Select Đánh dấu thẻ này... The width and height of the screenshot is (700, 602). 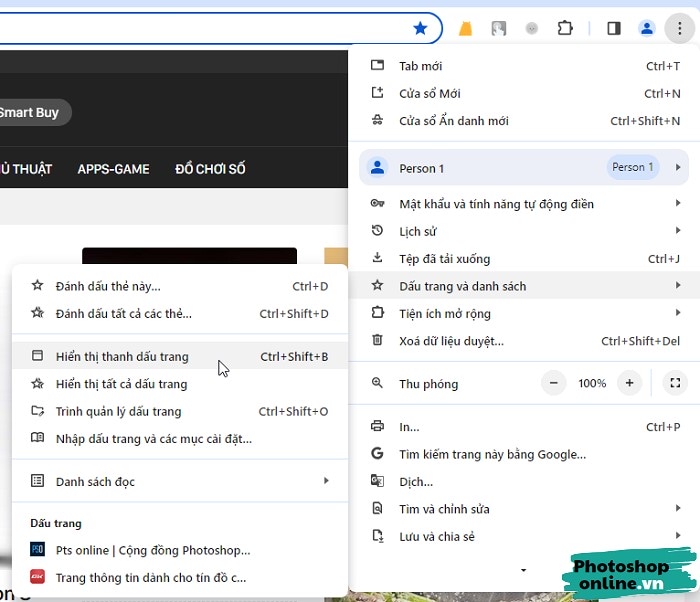[180, 286]
